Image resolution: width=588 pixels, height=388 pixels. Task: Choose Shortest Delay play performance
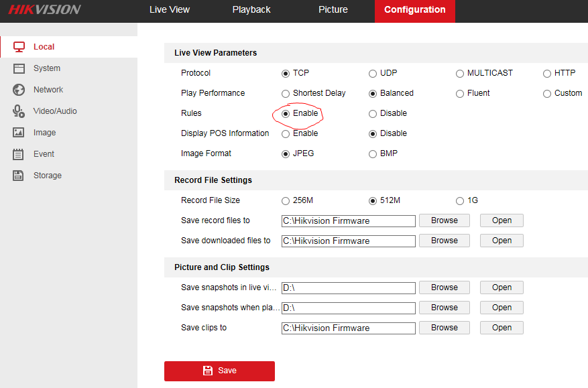(286, 94)
